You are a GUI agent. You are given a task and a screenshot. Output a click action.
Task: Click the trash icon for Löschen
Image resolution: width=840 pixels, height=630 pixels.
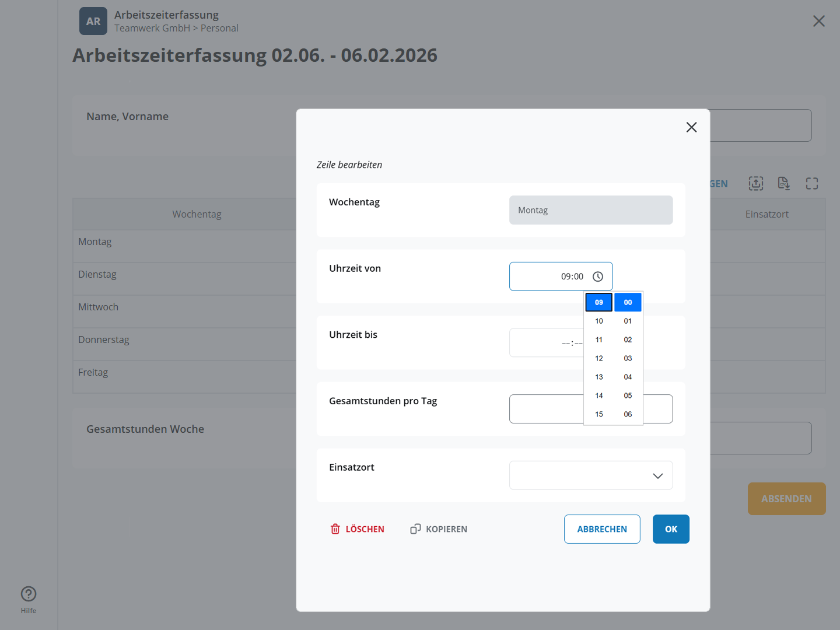pos(335,529)
